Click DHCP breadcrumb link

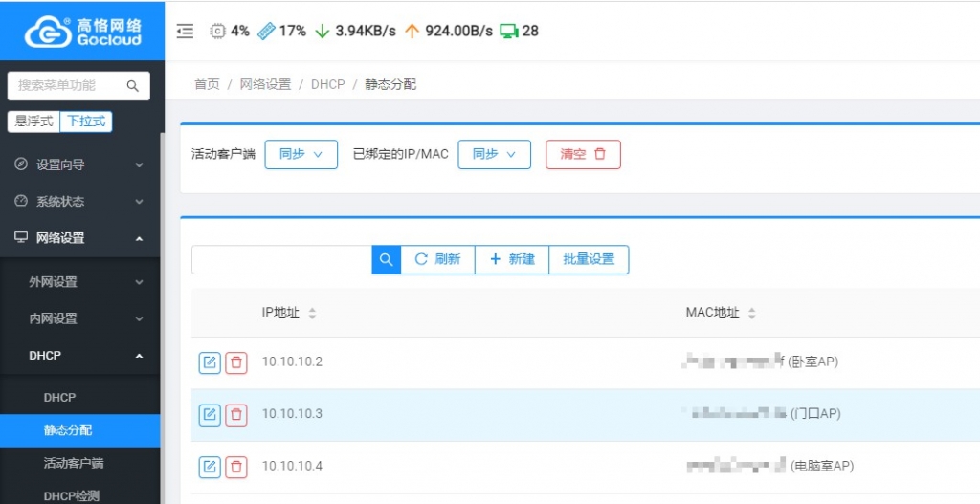(328, 84)
